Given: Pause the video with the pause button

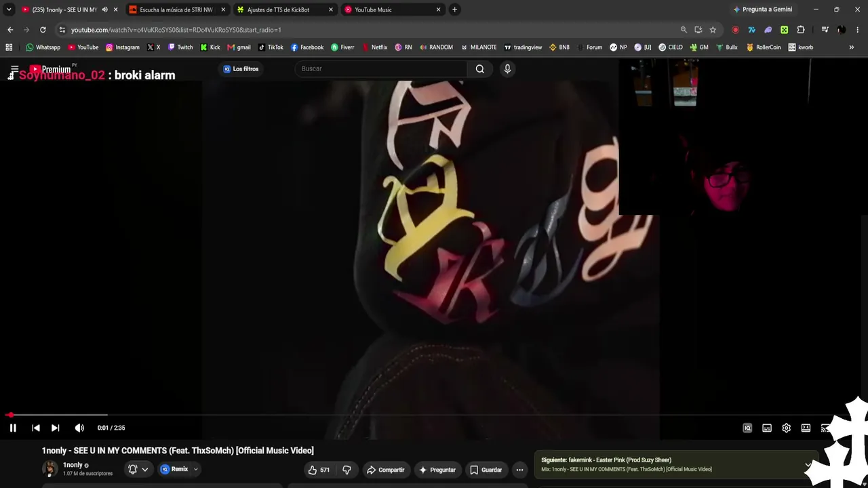Looking at the screenshot, I should (x=13, y=428).
